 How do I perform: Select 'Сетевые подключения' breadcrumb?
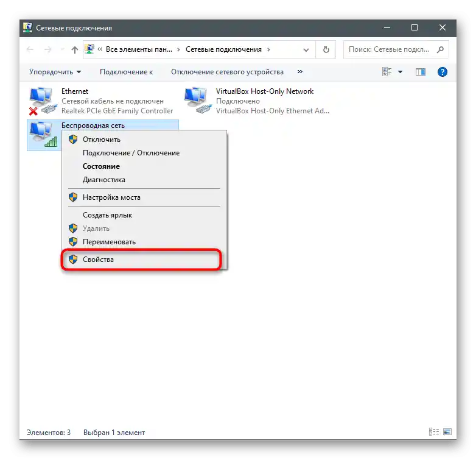tap(223, 49)
